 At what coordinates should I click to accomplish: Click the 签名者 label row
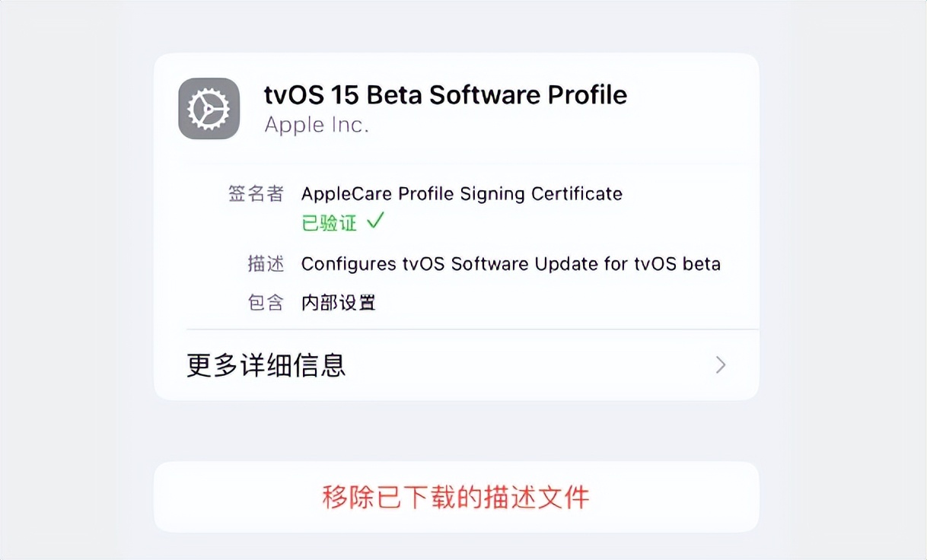coord(256,194)
